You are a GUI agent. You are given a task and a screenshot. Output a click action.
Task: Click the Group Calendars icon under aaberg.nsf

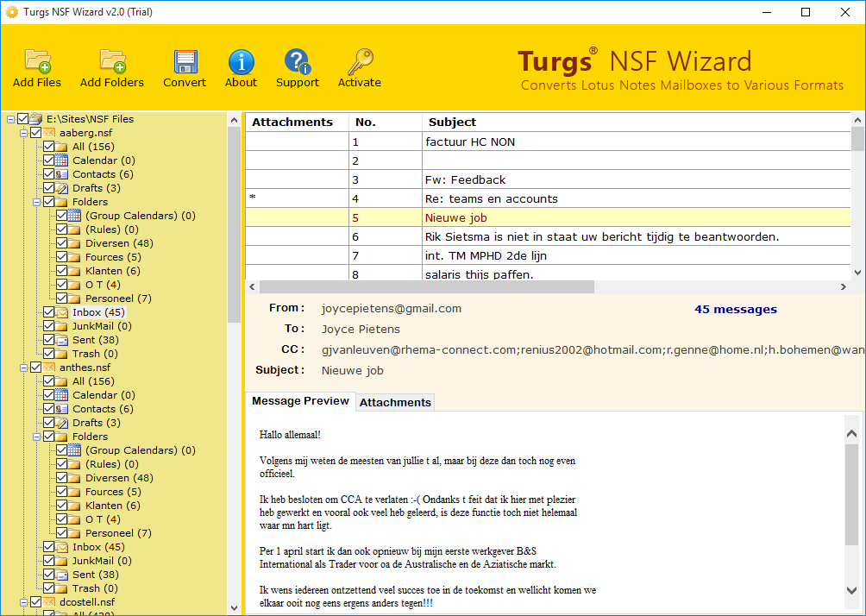tap(74, 216)
